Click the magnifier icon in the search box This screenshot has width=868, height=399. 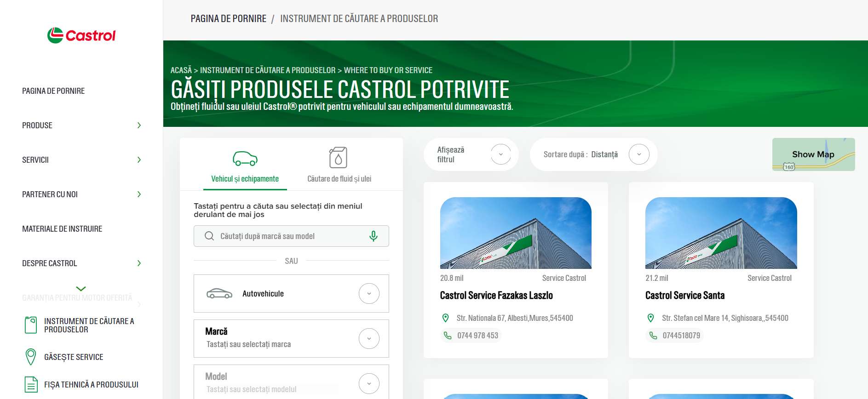click(209, 236)
